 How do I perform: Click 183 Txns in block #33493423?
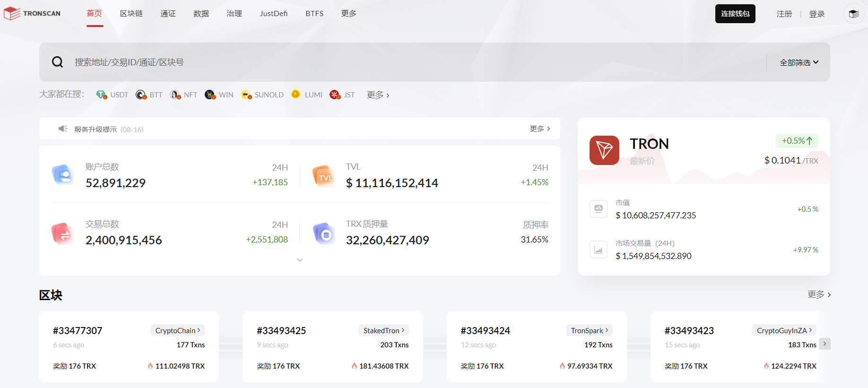coord(802,345)
